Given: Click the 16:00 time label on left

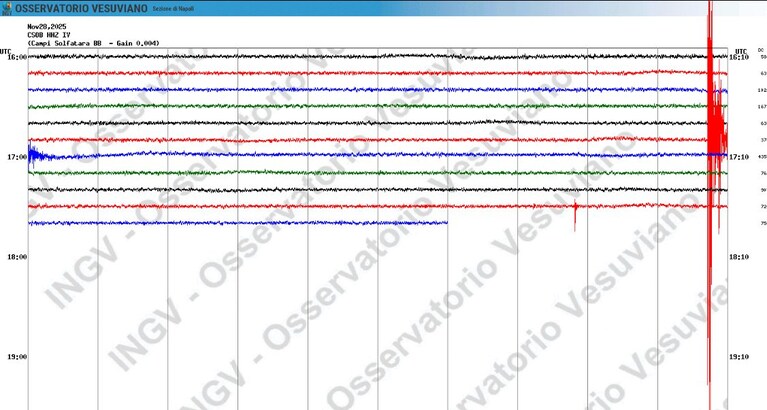Looking at the screenshot, I should click(x=17, y=57).
